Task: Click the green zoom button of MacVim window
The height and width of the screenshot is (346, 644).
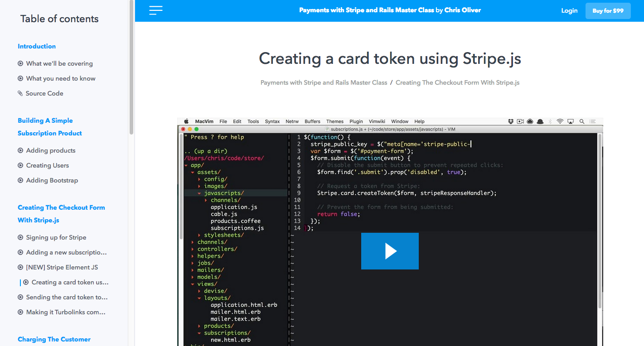Action: pos(197,129)
